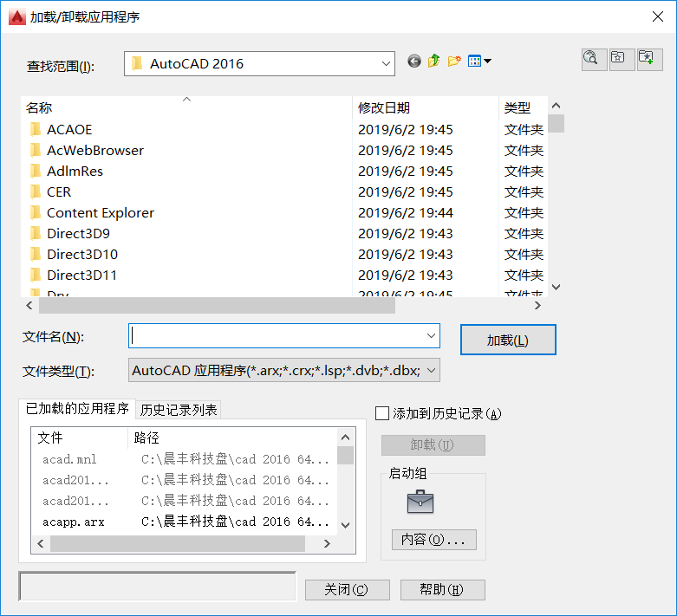The height and width of the screenshot is (616, 677).
Task: Open the 文件类型 dropdown
Action: coord(284,370)
